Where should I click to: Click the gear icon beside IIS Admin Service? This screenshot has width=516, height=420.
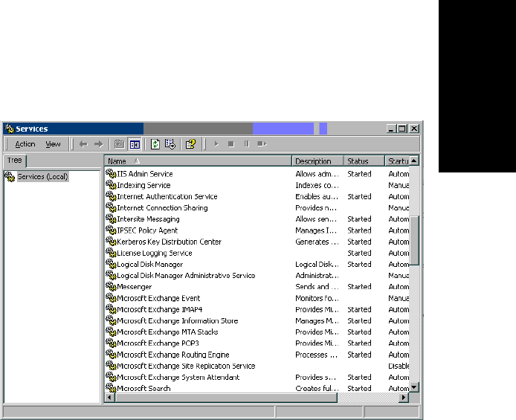pyautogui.click(x=111, y=173)
